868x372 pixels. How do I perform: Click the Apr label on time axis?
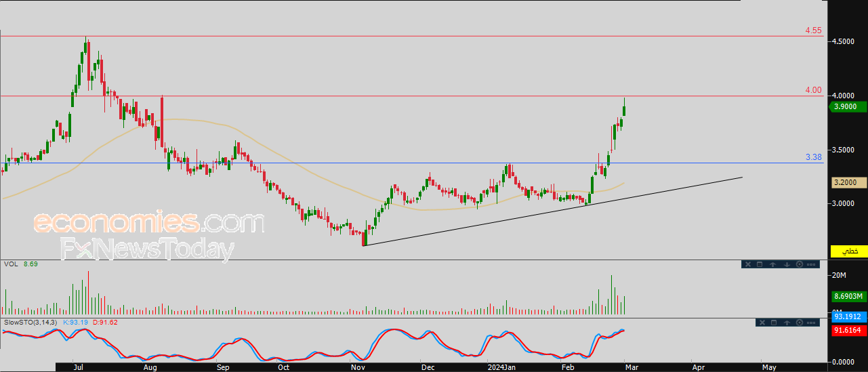698,367
